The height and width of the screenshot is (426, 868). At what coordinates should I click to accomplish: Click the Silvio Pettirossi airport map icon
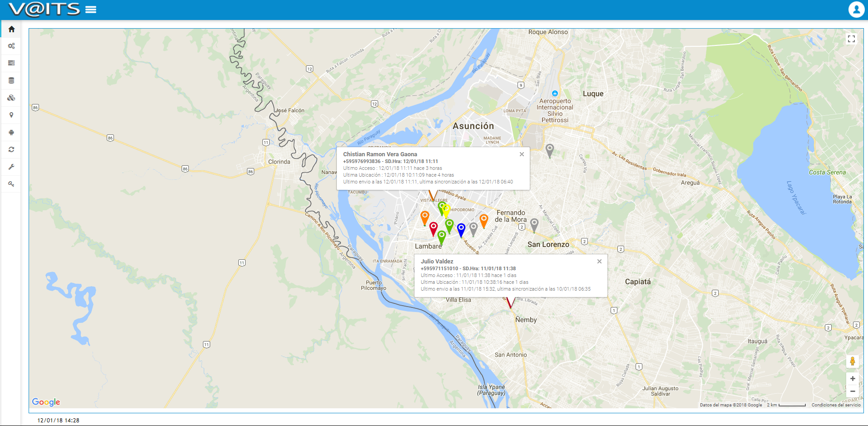pos(555,94)
